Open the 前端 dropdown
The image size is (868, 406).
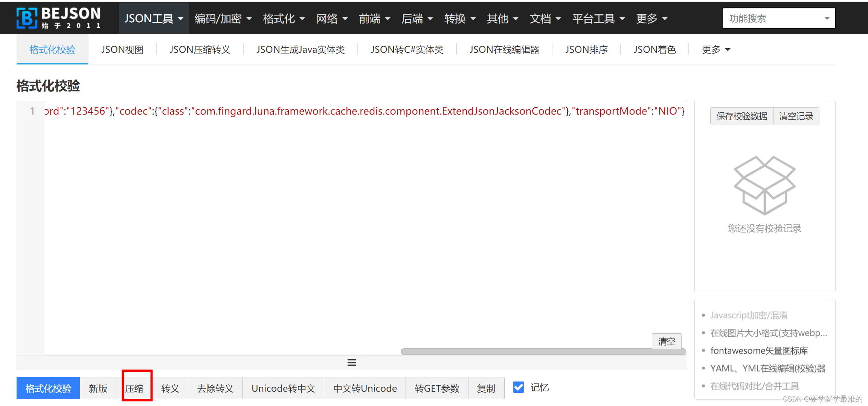[374, 18]
